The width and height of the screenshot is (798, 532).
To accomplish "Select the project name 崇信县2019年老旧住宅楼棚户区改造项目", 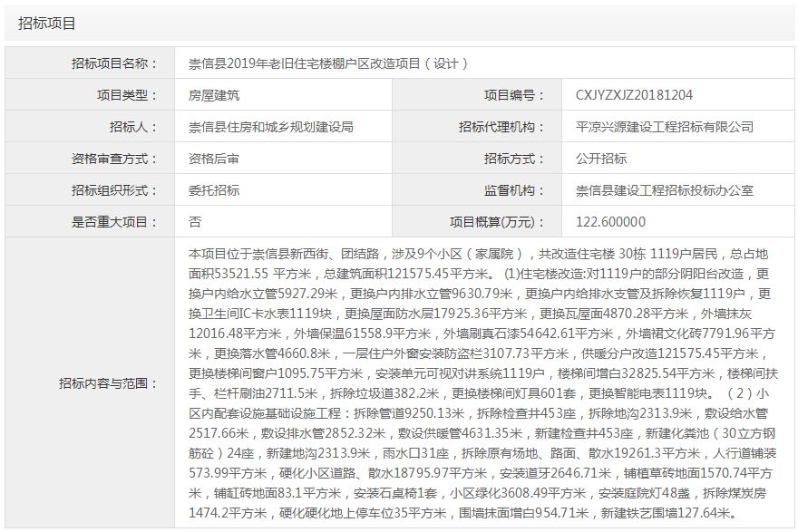I will (x=327, y=63).
